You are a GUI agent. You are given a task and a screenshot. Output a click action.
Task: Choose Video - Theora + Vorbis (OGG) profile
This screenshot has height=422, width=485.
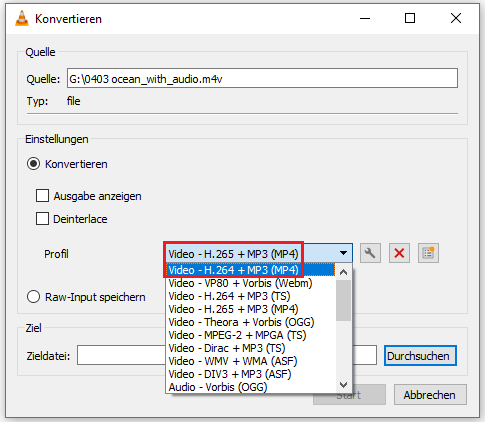pyautogui.click(x=250, y=322)
